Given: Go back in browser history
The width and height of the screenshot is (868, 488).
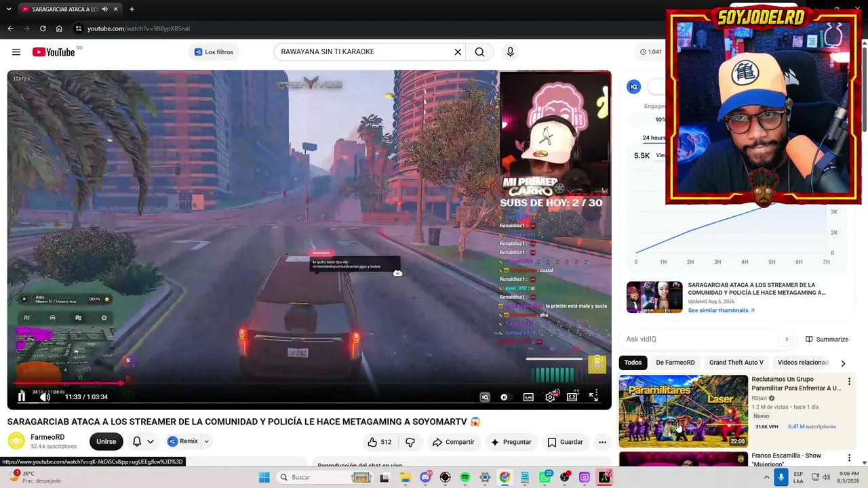Looking at the screenshot, I should click(10, 28).
